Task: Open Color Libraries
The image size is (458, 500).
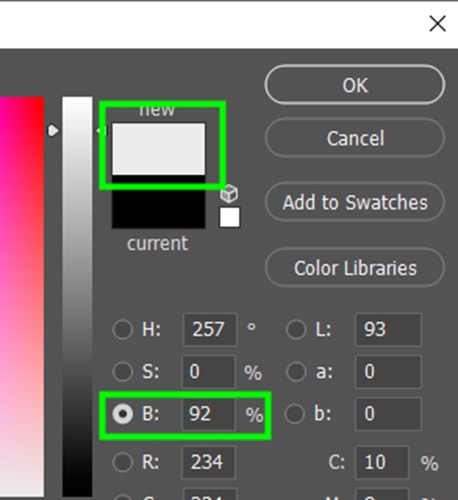Action: pos(355,268)
